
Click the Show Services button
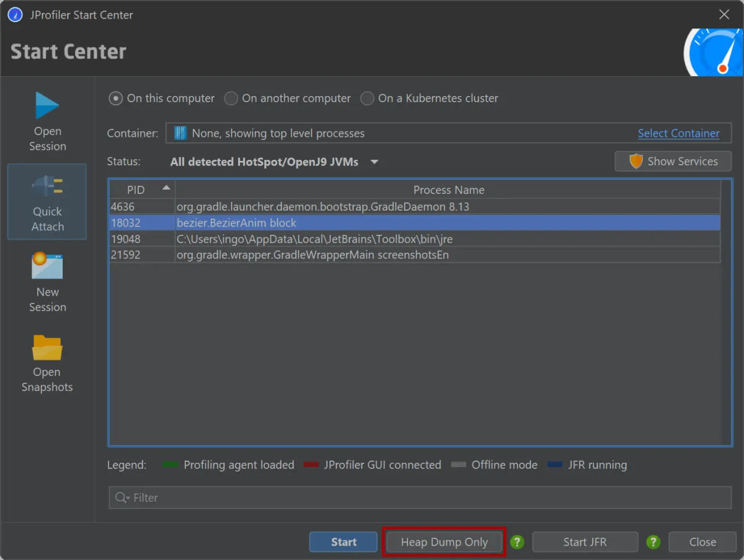(673, 161)
